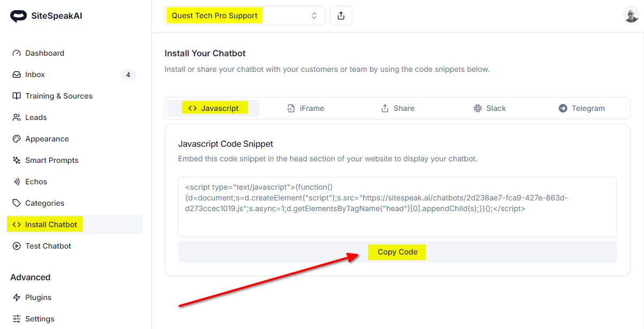
Task: Click the SiteSpeakAI logo icon
Action: [18, 16]
